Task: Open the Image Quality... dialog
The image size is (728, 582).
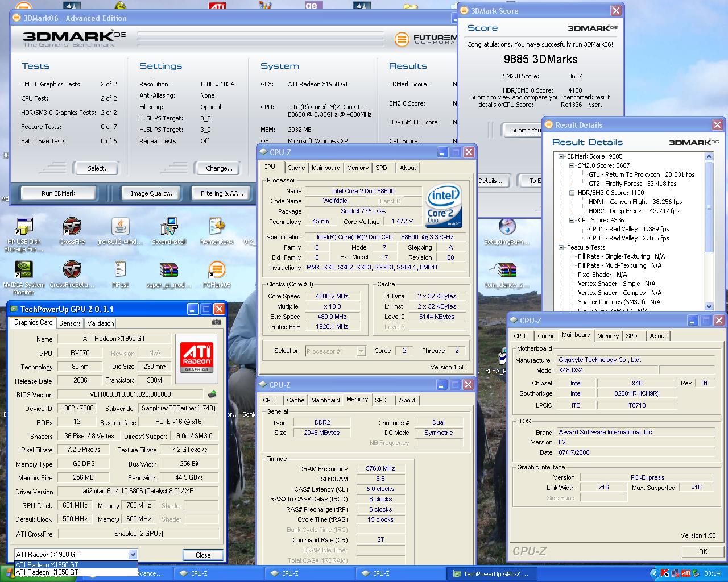Action: point(152,193)
